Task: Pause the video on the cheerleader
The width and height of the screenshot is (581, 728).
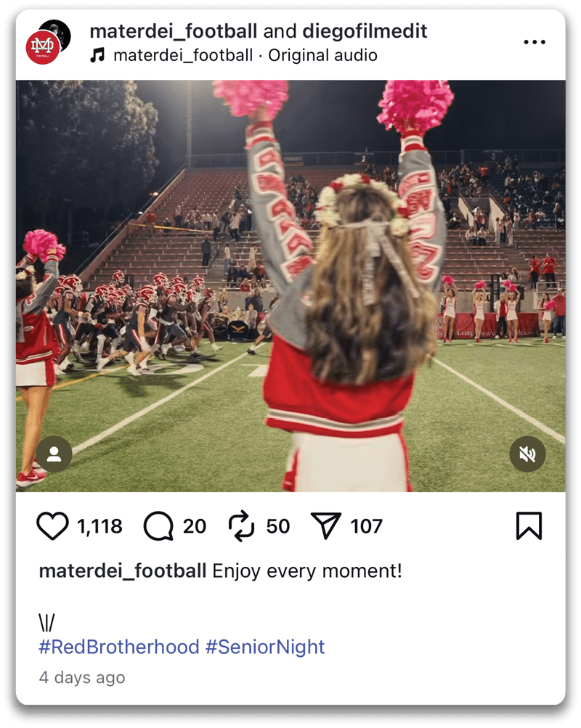Action: tap(290, 286)
